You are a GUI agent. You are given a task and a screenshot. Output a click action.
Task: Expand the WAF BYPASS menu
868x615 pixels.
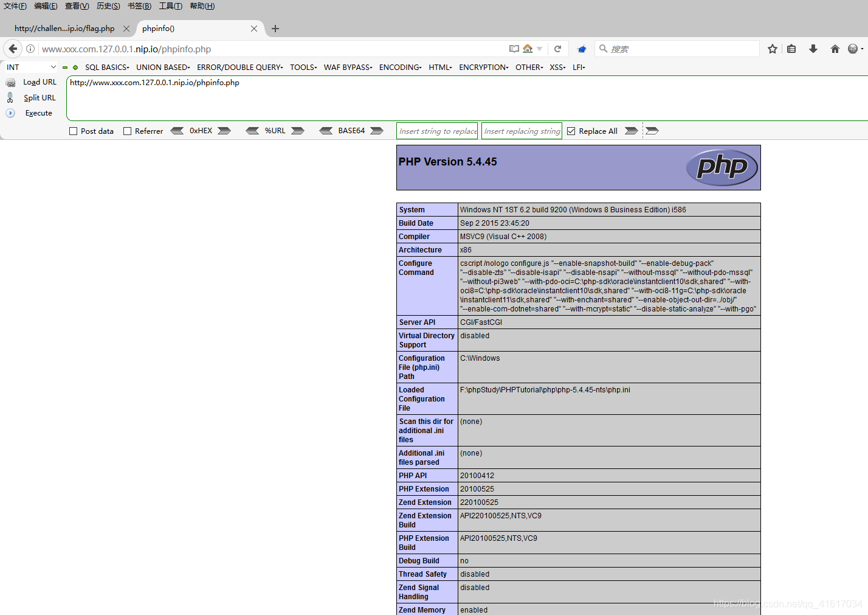click(348, 68)
